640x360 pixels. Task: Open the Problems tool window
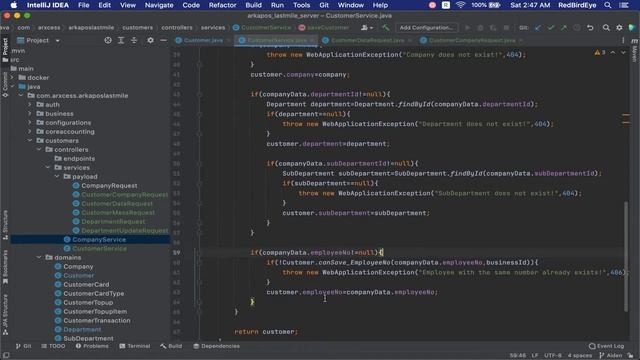(x=92, y=346)
